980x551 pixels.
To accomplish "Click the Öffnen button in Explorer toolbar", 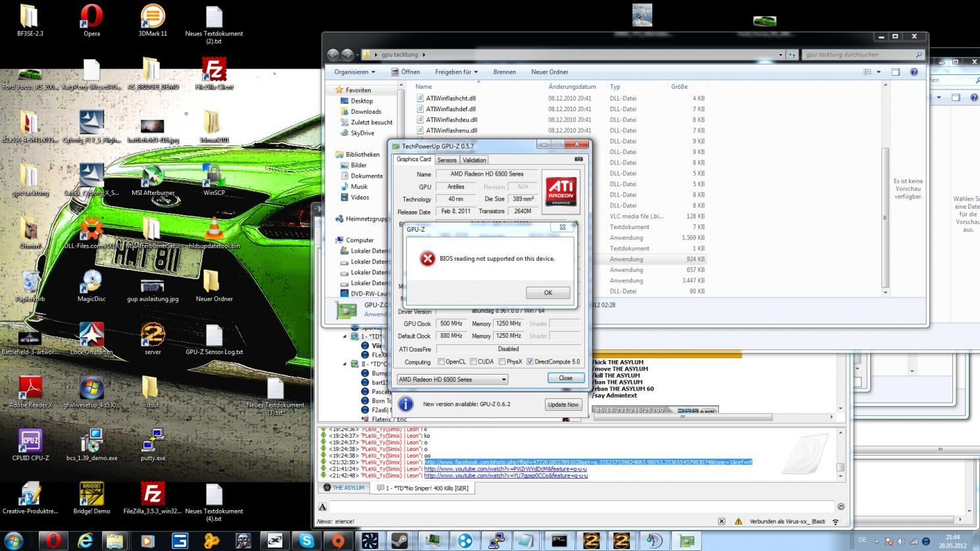I will [405, 72].
